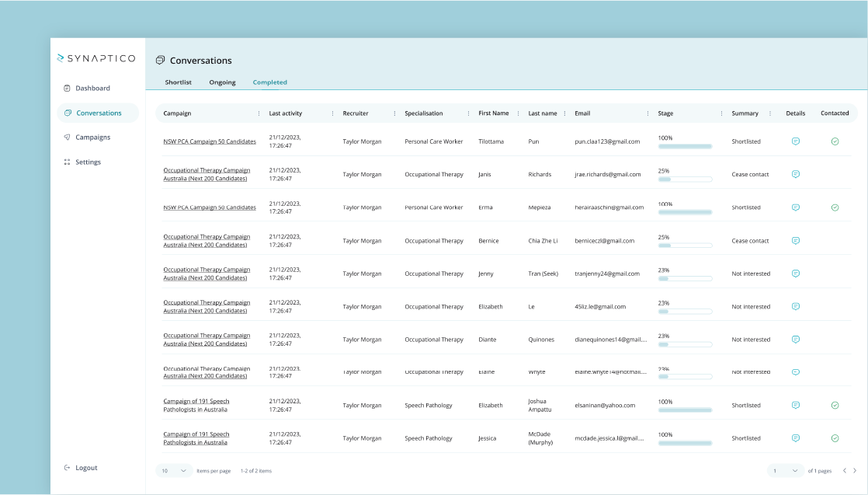
Task: Click Logout in sidebar
Action: click(x=86, y=468)
